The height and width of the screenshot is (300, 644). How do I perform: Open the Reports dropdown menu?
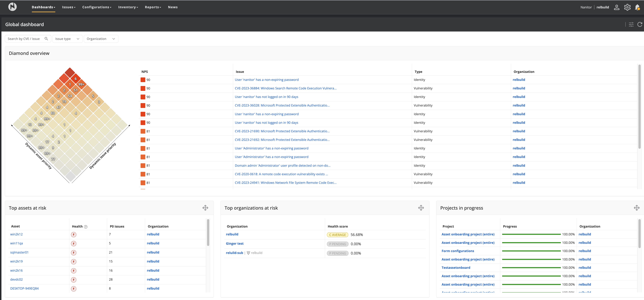tap(153, 7)
